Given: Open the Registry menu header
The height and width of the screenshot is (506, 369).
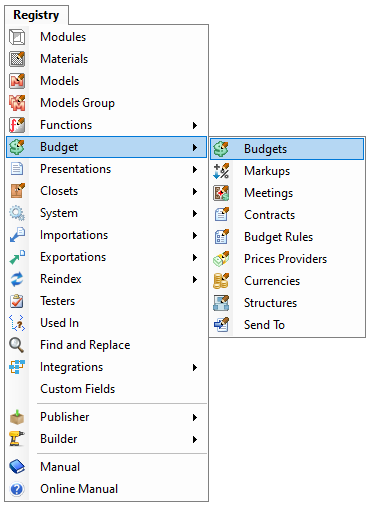Looking at the screenshot, I should tap(36, 15).
